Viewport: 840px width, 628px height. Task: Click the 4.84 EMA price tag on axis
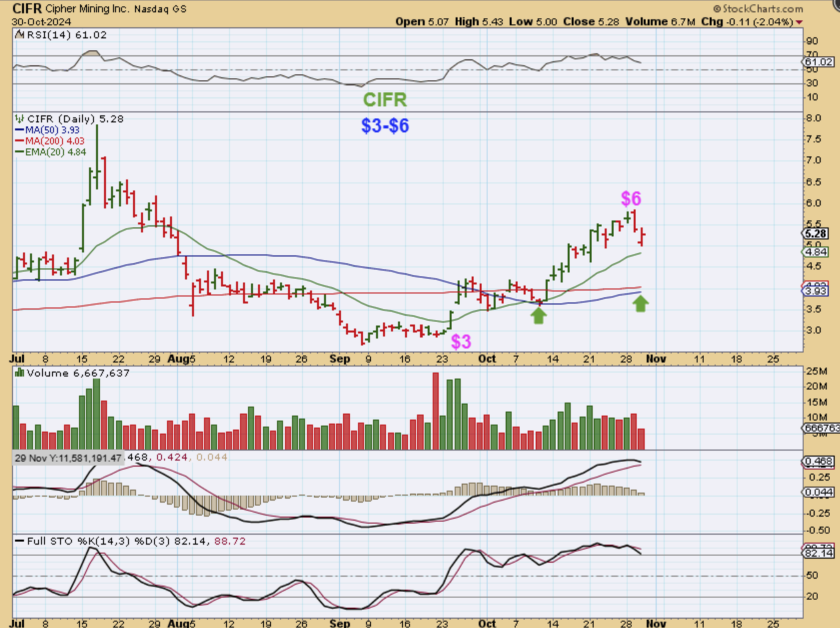(816, 253)
